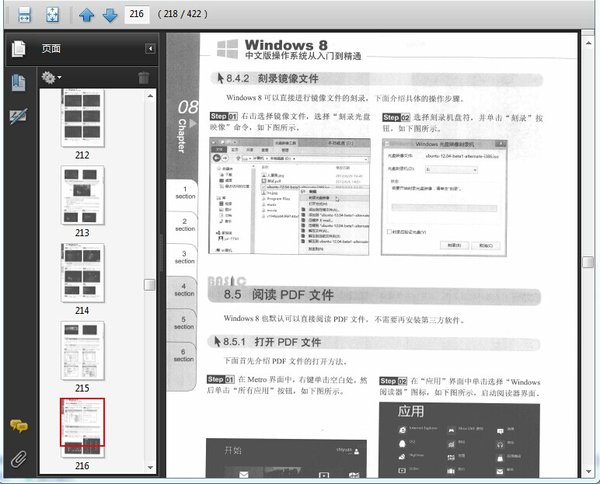This screenshot has width=600, height=484.
Task: Click the 页面 panel title label
Action: pos(51,49)
